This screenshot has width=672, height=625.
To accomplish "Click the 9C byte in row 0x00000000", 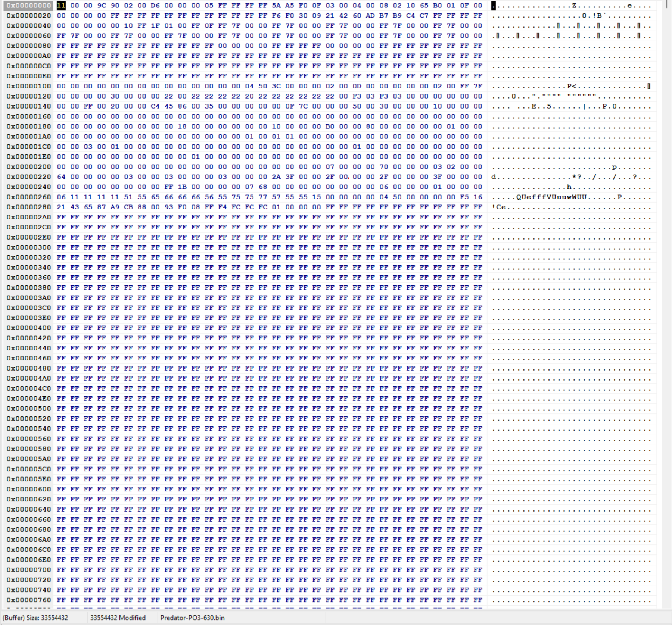I will (x=102, y=6).
